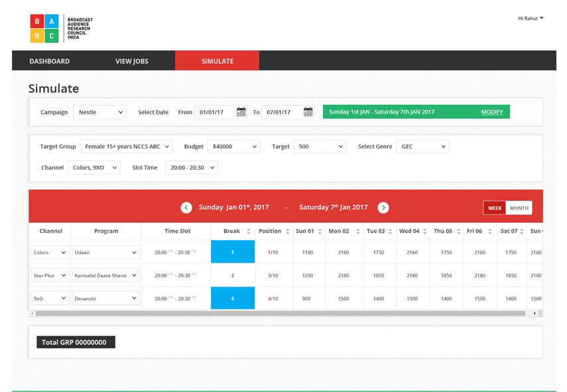Viewport: 567px width, 392px height.
Task: Go to next week arrow
Action: click(x=383, y=208)
